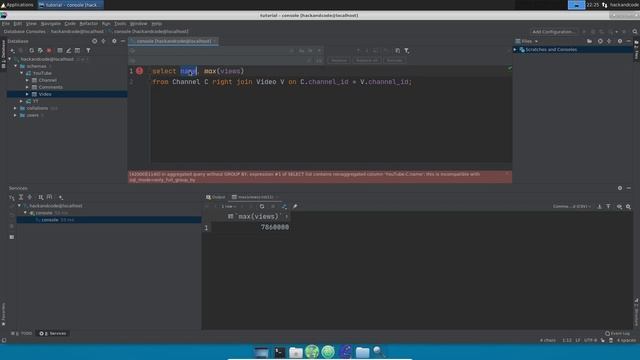Screen dimensions: 640x360
Task: Expand the users folder
Action: (16, 115)
